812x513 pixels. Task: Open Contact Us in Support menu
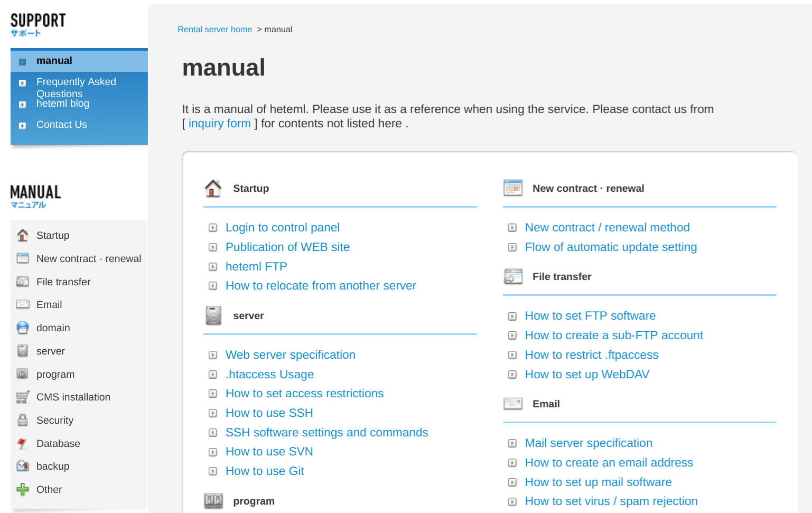pyautogui.click(x=62, y=125)
